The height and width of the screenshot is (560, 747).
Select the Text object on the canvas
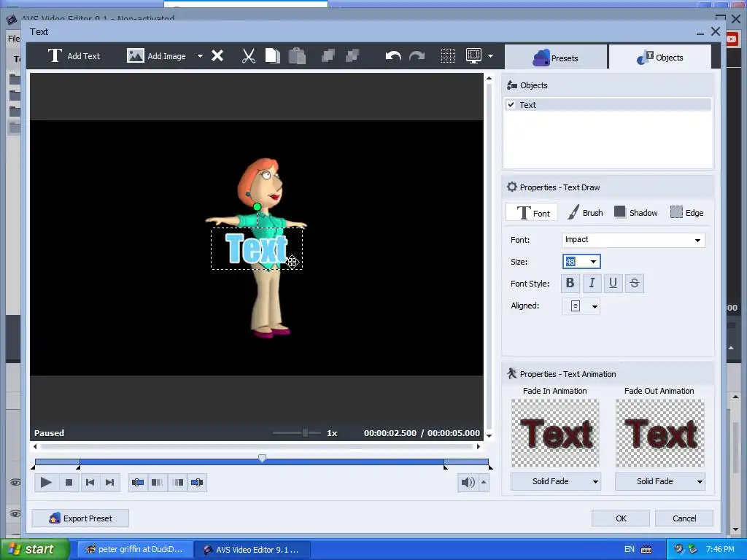[x=257, y=248]
